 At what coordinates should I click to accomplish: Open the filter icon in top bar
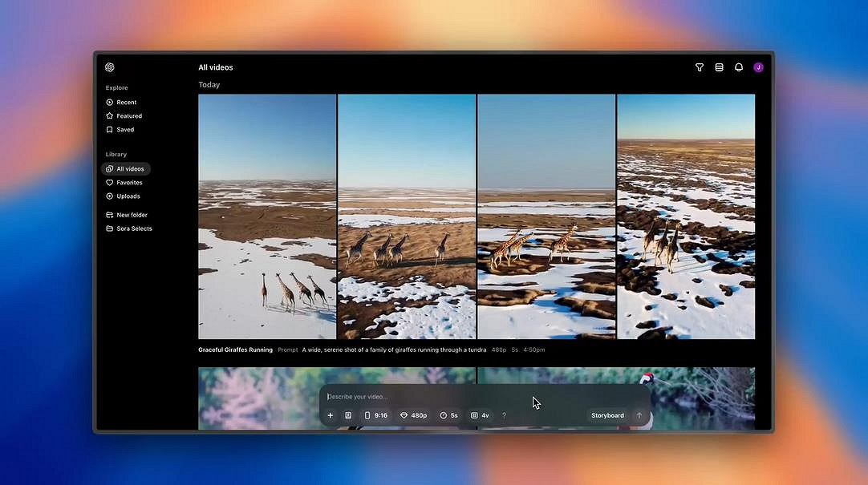(700, 67)
